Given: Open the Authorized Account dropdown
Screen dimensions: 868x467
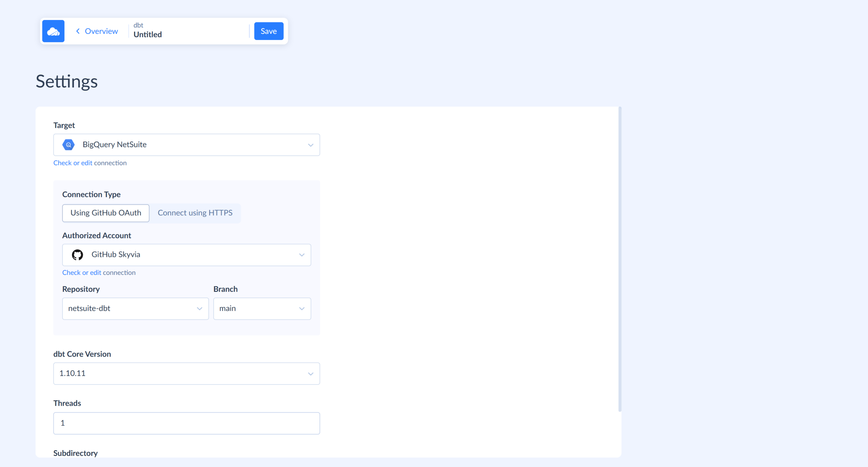Looking at the screenshot, I should pyautogui.click(x=186, y=255).
